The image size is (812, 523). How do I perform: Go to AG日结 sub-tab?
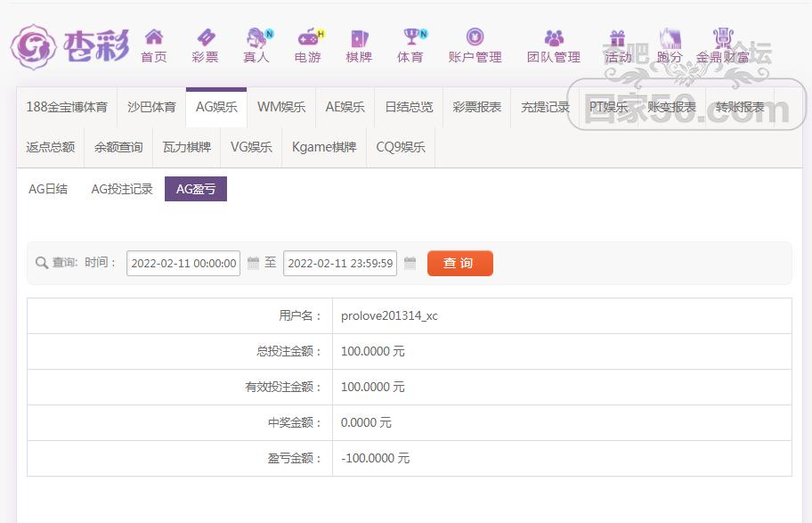(48, 189)
